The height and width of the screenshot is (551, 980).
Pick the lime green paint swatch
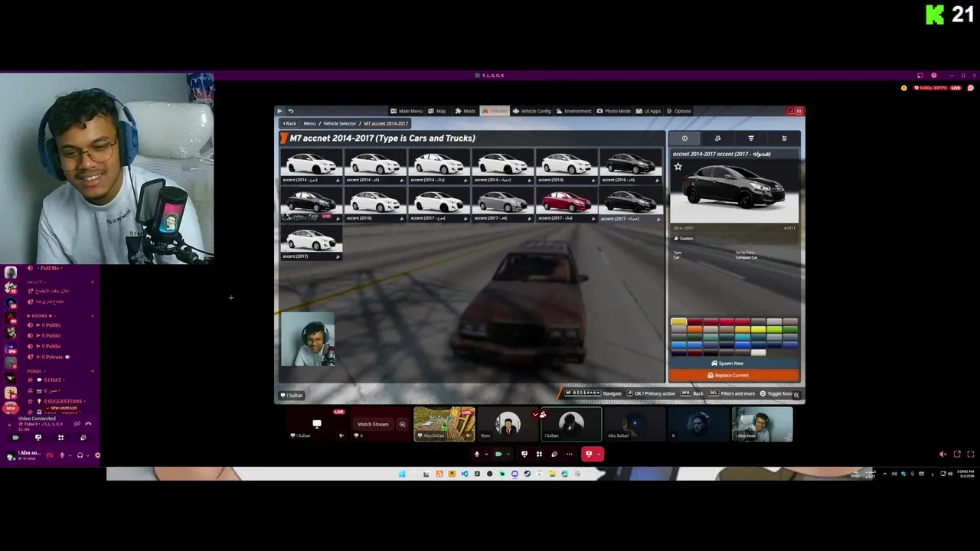[774, 330]
